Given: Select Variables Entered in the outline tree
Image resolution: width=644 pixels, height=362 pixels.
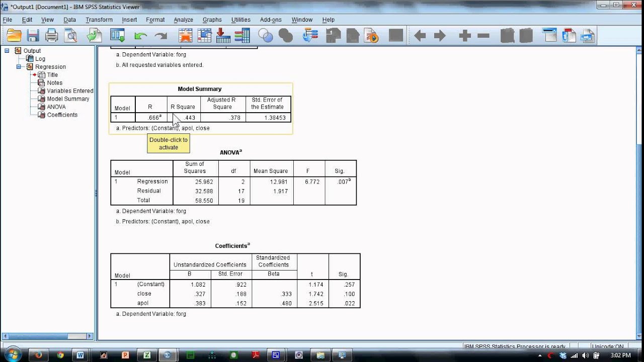Looking at the screenshot, I should point(70,91).
